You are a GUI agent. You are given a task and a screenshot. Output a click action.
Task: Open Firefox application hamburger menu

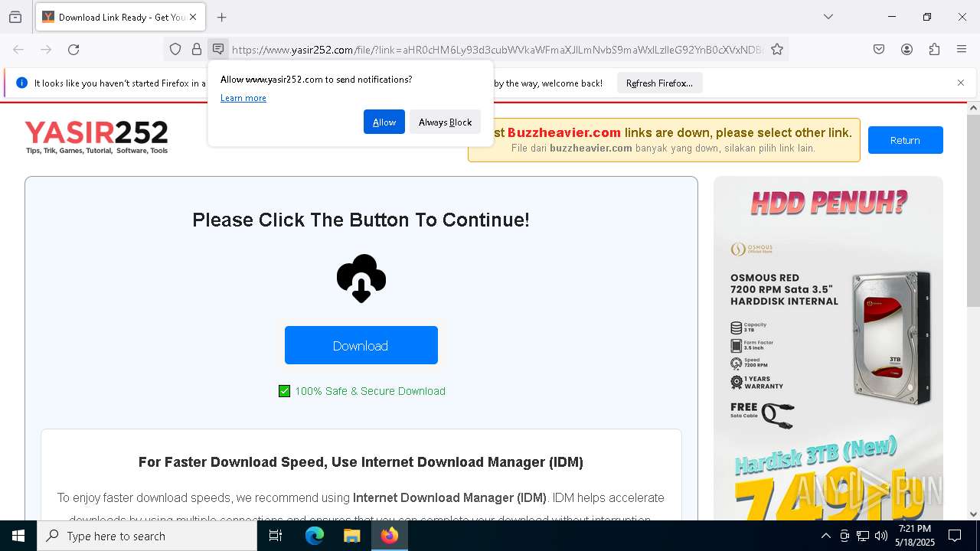click(x=962, y=49)
